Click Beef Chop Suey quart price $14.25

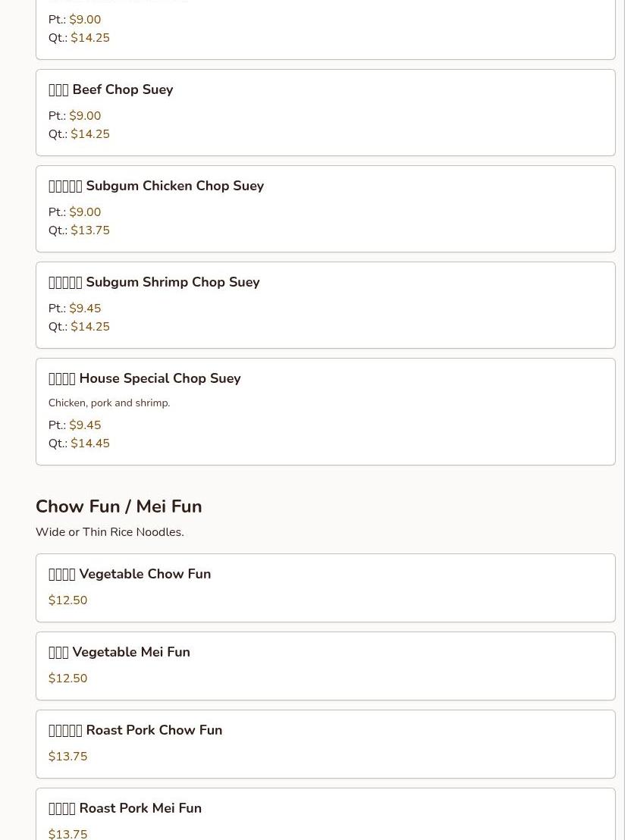click(90, 134)
